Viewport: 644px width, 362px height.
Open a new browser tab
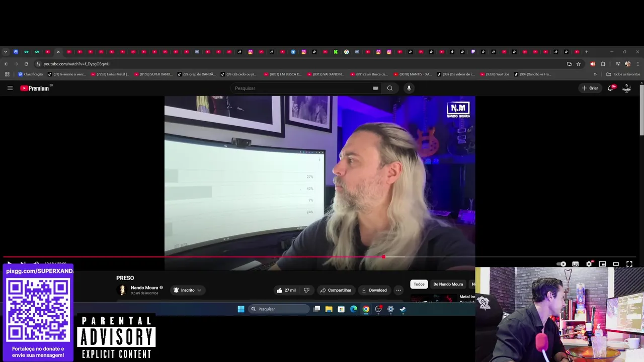point(586,52)
